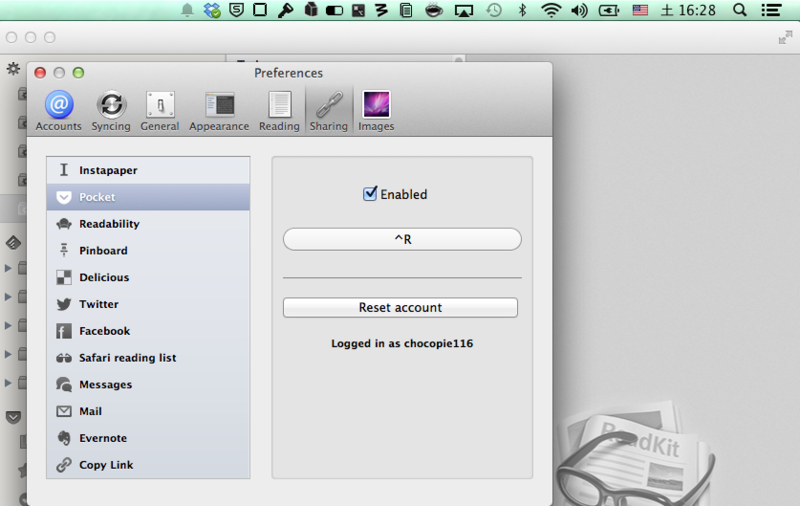Select Copy Link sharing service
This screenshot has width=800, height=506.
point(148,465)
